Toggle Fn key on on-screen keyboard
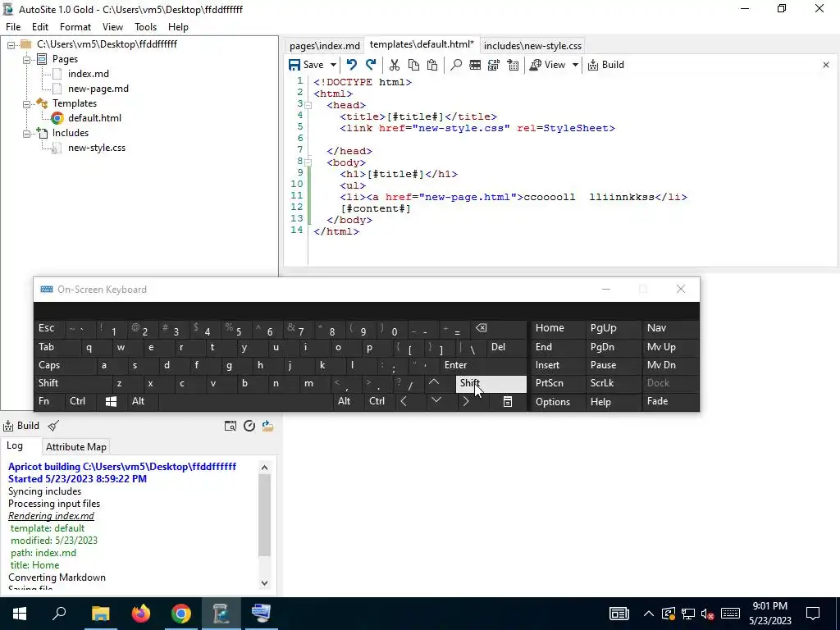Viewport: 840px width, 630px height. pyautogui.click(x=49, y=401)
